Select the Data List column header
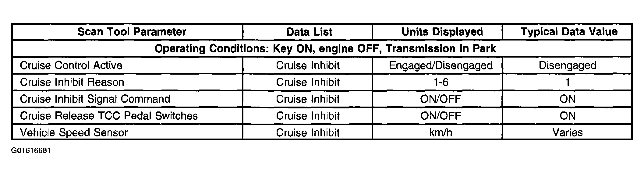The width and height of the screenshot is (644, 176). (310, 32)
